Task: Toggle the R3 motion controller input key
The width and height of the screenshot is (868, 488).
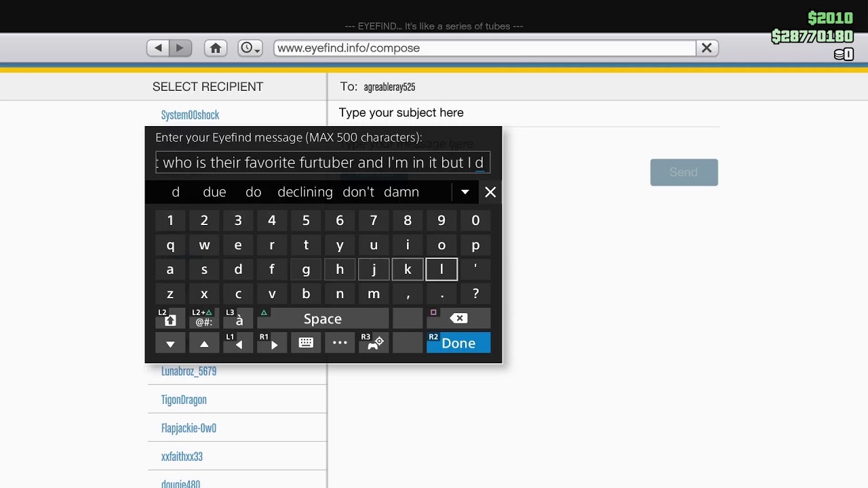Action: (374, 344)
